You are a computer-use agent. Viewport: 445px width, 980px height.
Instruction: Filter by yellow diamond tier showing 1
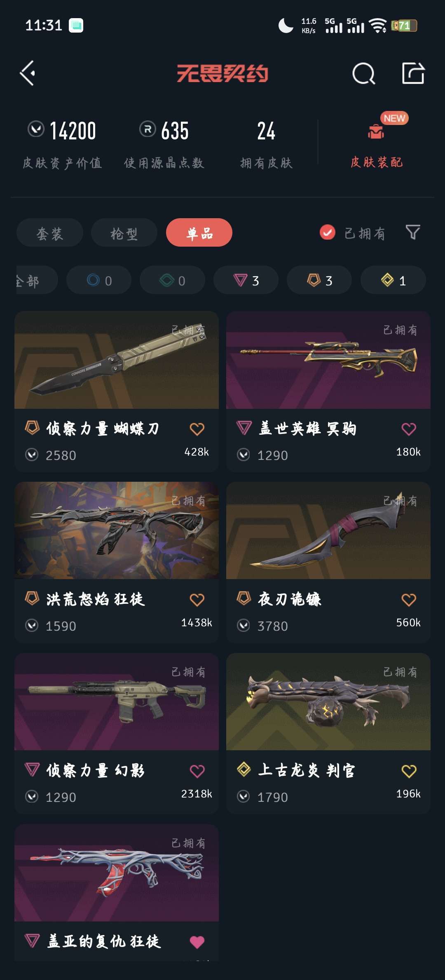393,280
